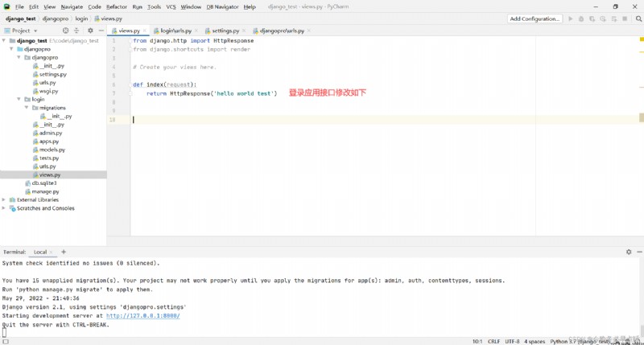This screenshot has height=345, width=644.
Task: Click the Concurrency Diagram icon beside Stop
Action: pyautogui.click(x=614, y=18)
